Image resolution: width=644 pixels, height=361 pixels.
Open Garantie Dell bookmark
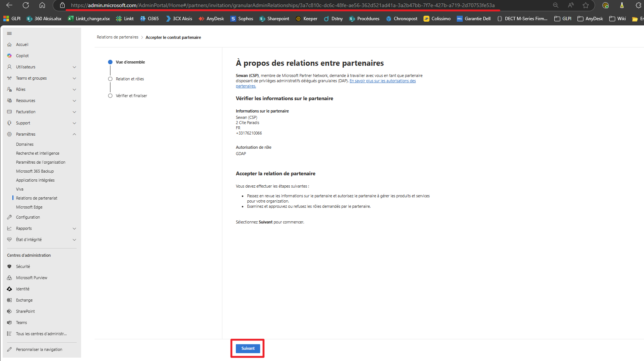point(474,18)
